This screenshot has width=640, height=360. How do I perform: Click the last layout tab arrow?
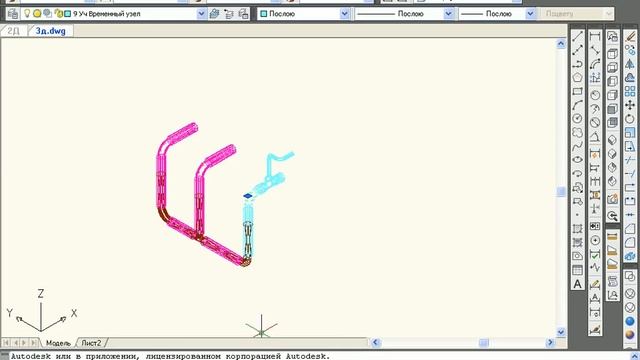pos(34,343)
